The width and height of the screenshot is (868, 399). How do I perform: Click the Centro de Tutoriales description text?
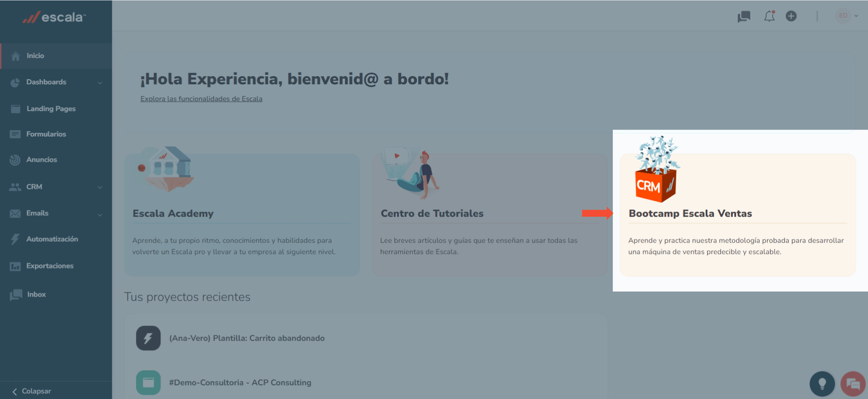point(479,246)
